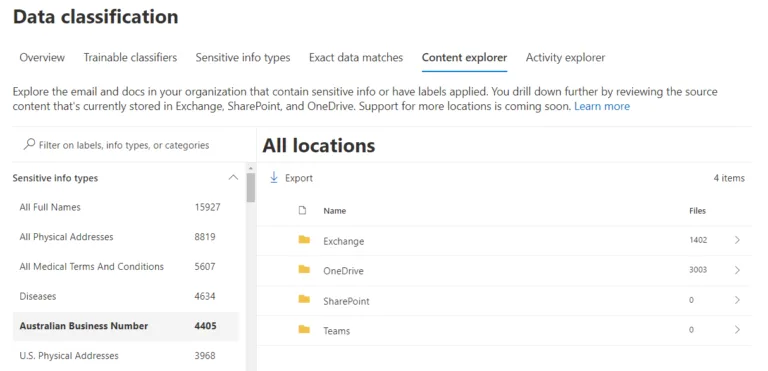Click the SharePoint folder icon
Viewport: 768px width, 371px height.
(x=304, y=299)
